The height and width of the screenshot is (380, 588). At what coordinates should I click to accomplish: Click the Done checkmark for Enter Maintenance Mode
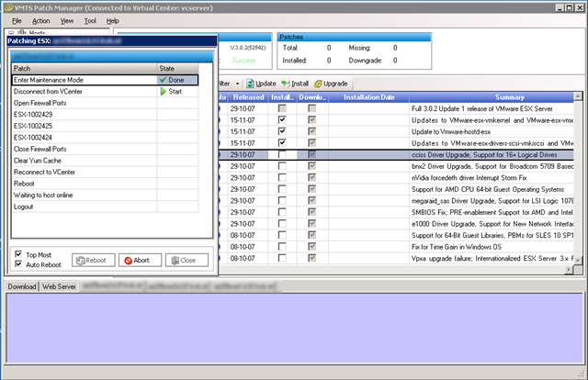click(164, 80)
